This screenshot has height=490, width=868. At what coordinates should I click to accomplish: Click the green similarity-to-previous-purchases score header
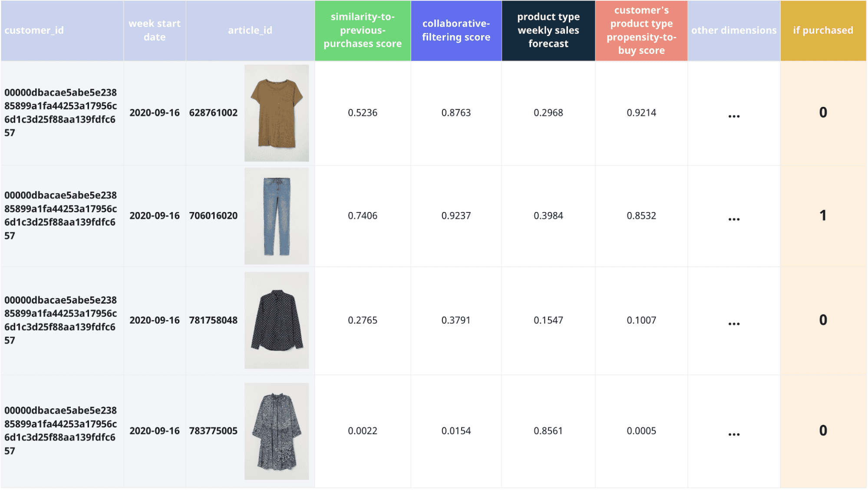click(363, 30)
